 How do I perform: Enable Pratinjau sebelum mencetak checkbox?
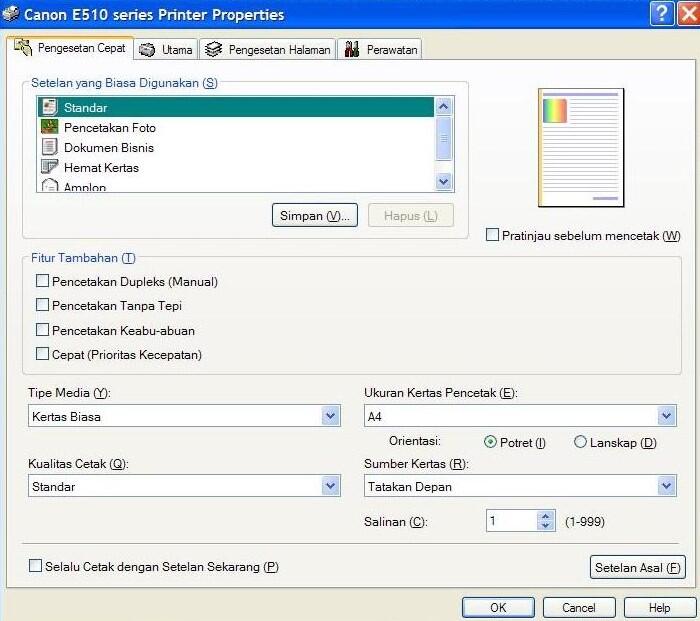[492, 235]
